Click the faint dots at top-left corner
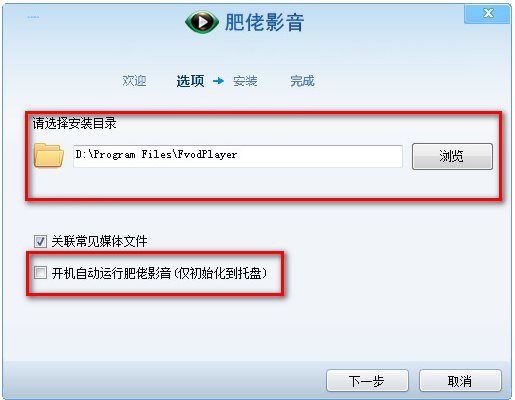The width and height of the screenshot is (515, 400). 33,17
